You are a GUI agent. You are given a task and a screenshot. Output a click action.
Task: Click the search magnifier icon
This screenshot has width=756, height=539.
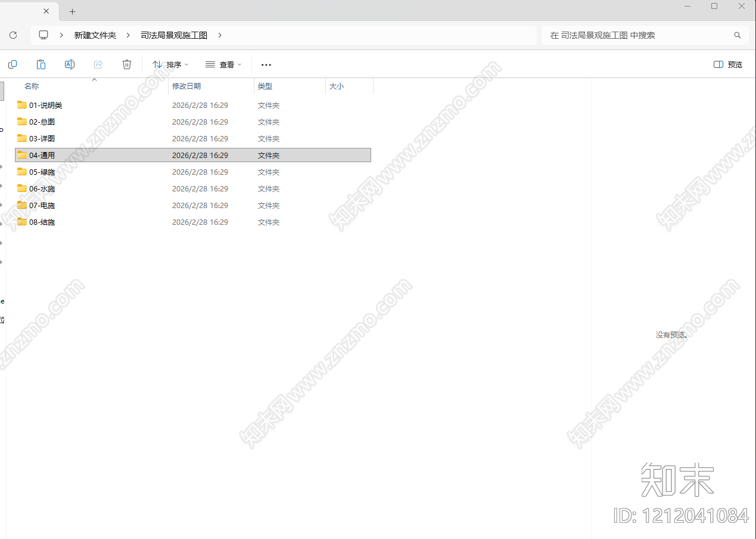click(738, 35)
